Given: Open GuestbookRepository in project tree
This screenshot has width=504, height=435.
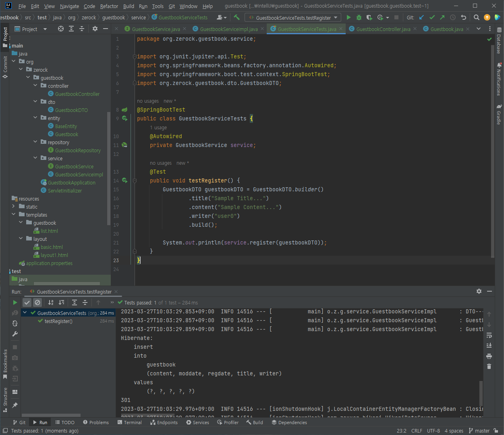Looking at the screenshot, I should click(x=78, y=150).
